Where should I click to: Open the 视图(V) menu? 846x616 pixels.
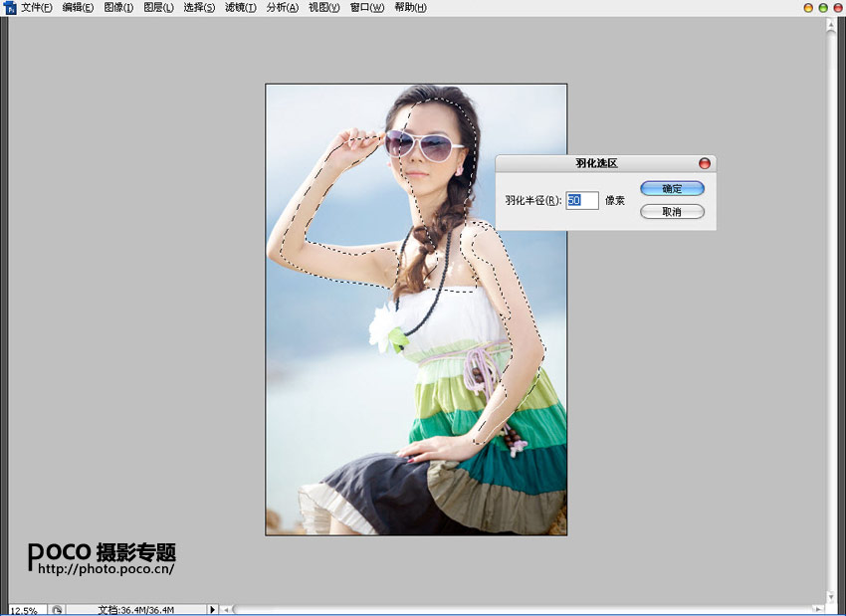pos(324,8)
